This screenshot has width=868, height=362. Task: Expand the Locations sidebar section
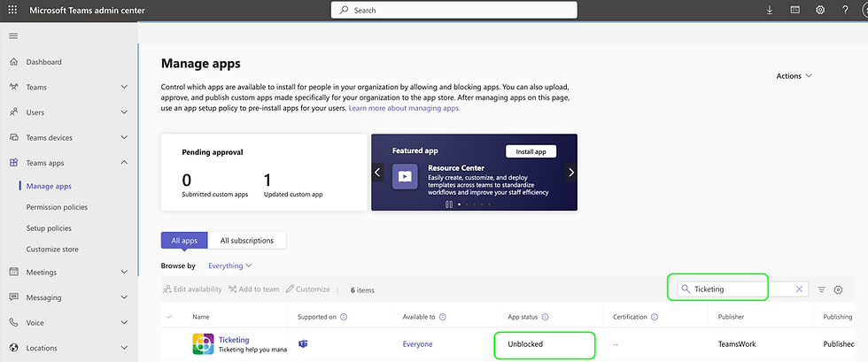click(124, 348)
